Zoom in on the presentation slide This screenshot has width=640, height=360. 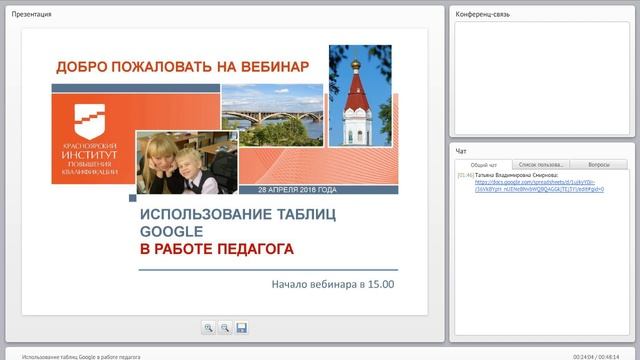click(209, 328)
